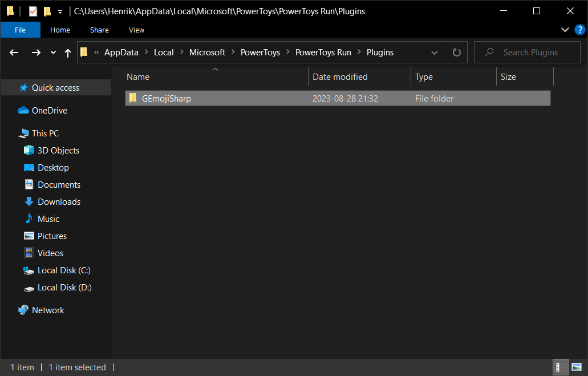588x376 pixels.
Task: Expand the address bar history dropdown
Action: pyautogui.click(x=435, y=52)
